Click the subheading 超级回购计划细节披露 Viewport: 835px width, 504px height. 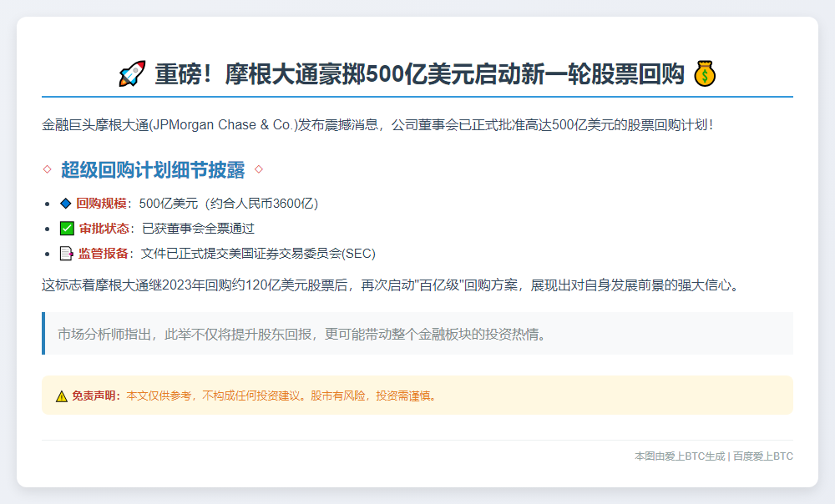click(x=153, y=169)
